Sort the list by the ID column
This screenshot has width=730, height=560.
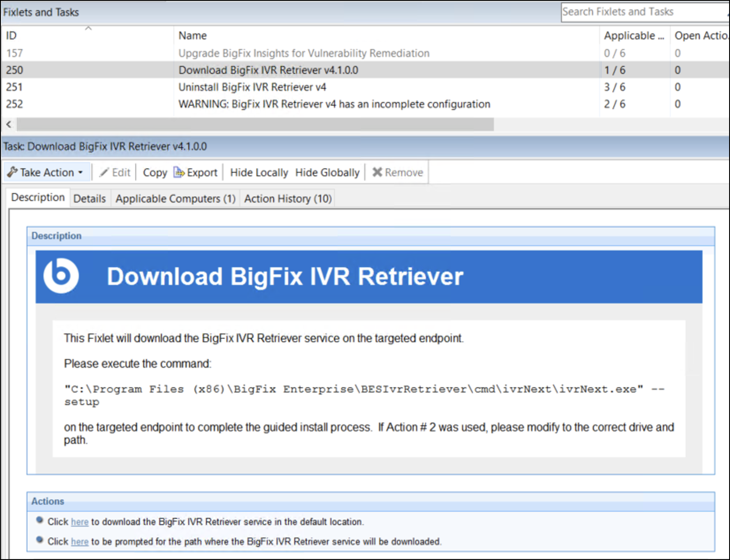coord(88,35)
